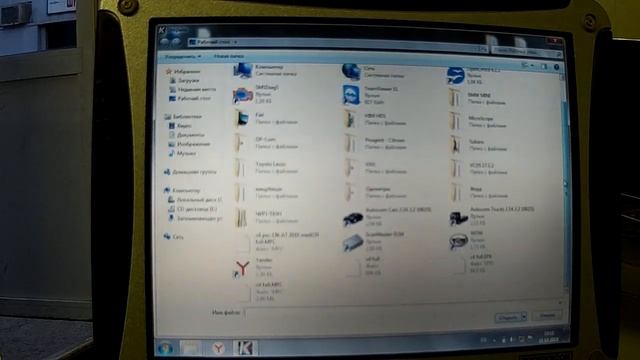Open the dropdown arrow beside Открыть
Image resolution: width=640 pixels, height=360 pixels.
pos(524,317)
